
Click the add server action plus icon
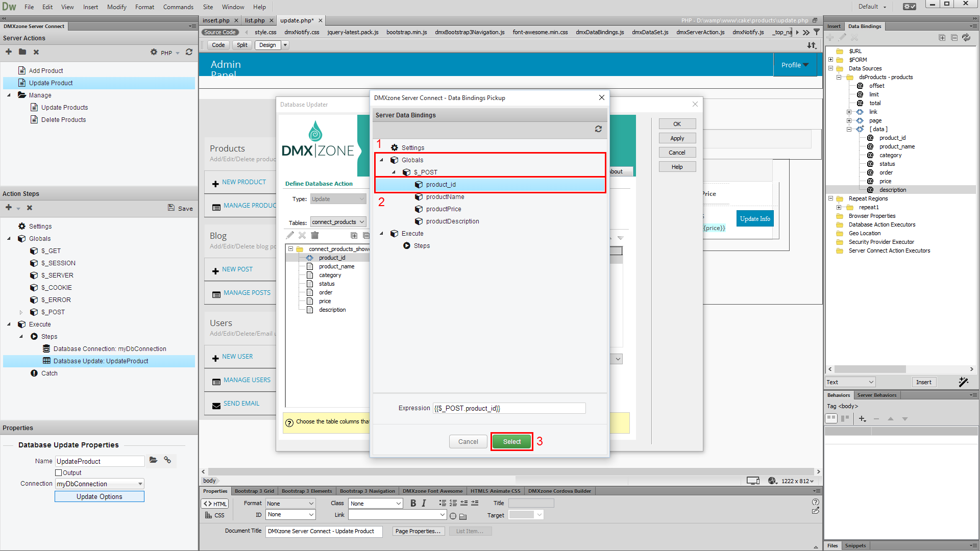pyautogui.click(x=9, y=52)
